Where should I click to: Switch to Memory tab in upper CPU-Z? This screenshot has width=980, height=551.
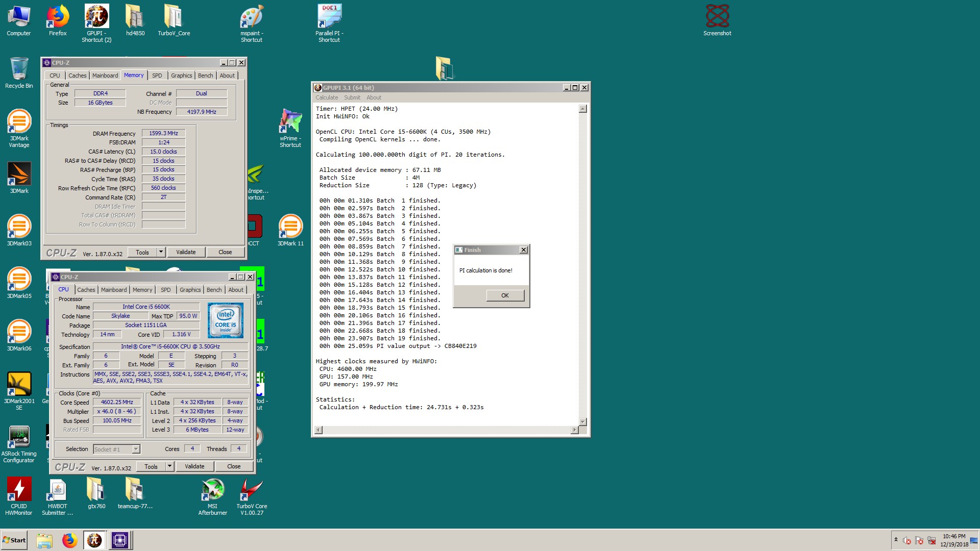point(134,75)
